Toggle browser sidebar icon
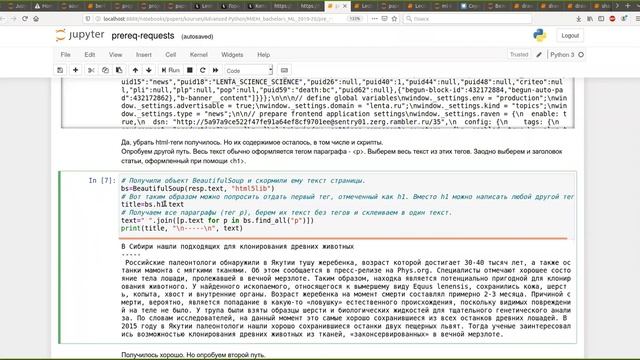The height and width of the screenshot is (360, 640). coord(601,19)
